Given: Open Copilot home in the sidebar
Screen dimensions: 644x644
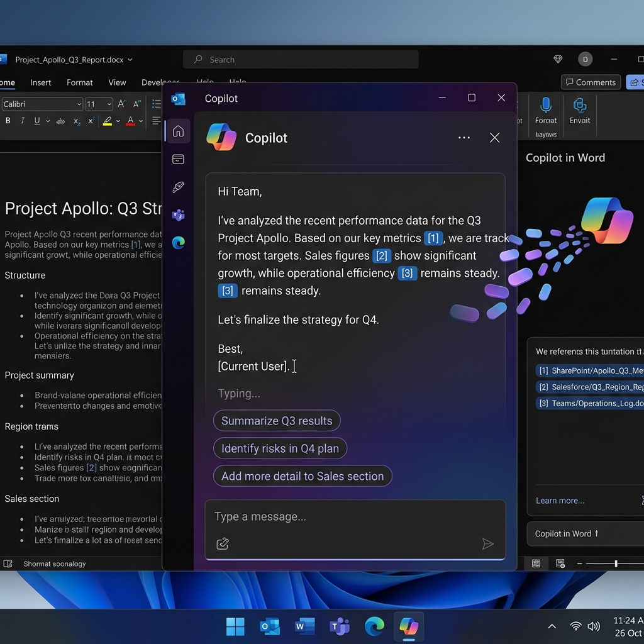Looking at the screenshot, I should (x=178, y=131).
